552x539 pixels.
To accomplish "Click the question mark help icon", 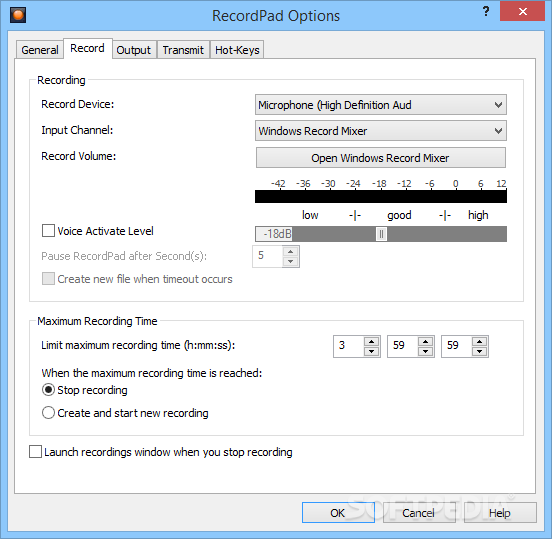I will [486, 11].
